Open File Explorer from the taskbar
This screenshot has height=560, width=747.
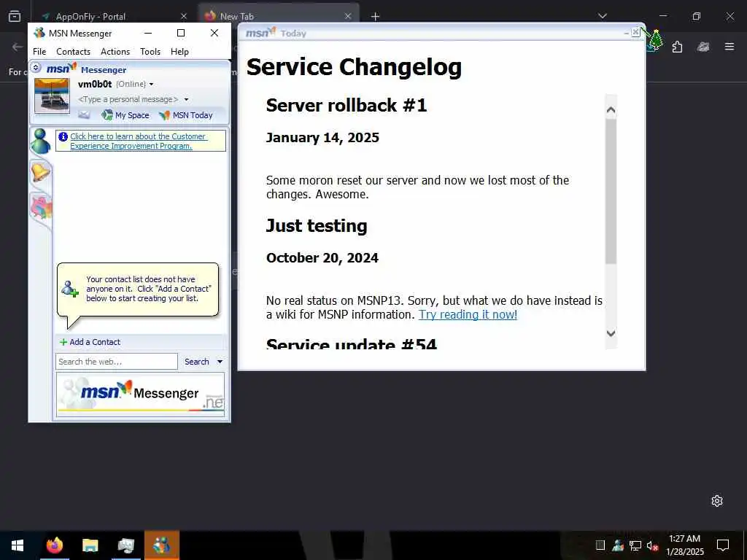click(x=90, y=545)
